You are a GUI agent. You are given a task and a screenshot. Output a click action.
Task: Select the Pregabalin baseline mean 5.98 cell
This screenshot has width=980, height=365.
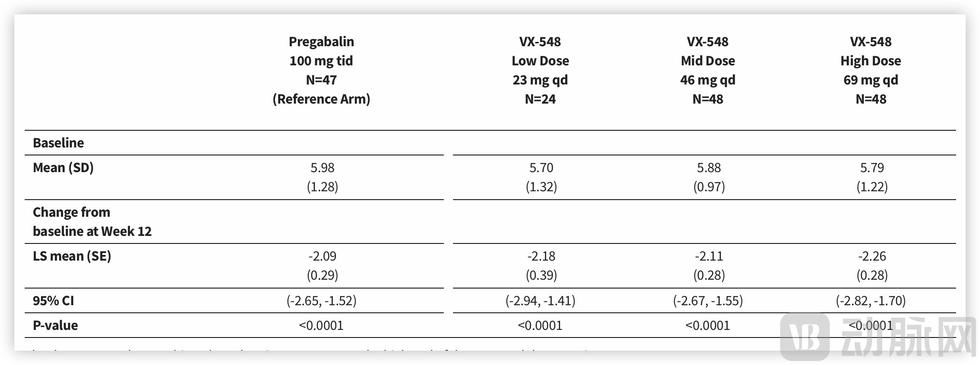click(322, 177)
